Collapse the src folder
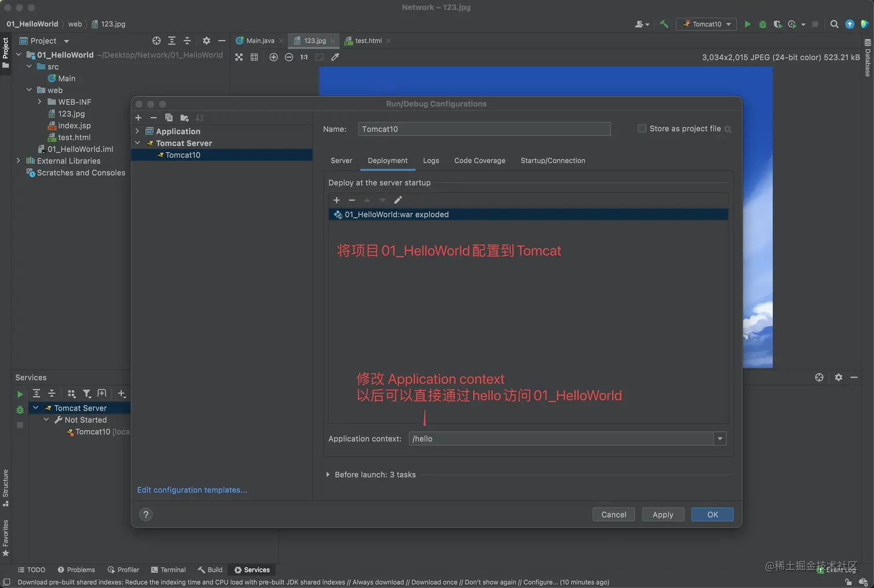Viewport: 874px width, 588px height. 29,66
